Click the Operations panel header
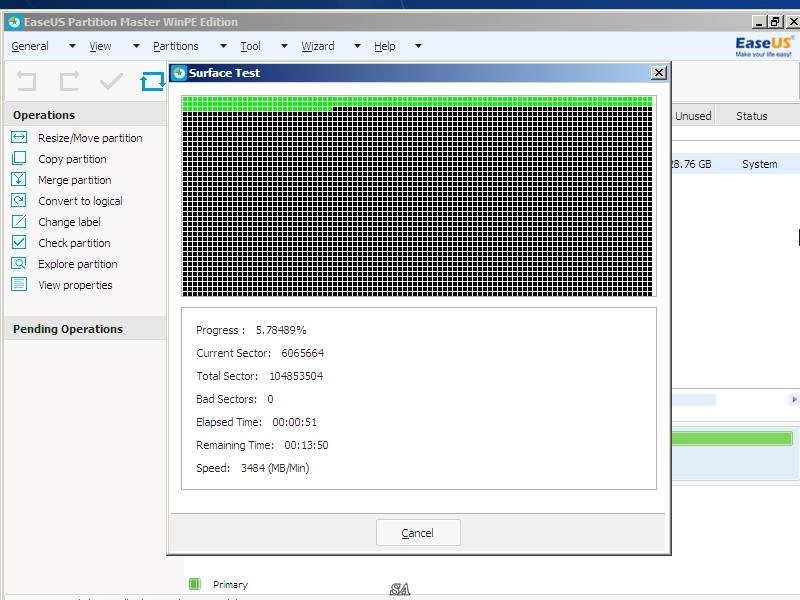The height and width of the screenshot is (600, 800). tap(85, 115)
